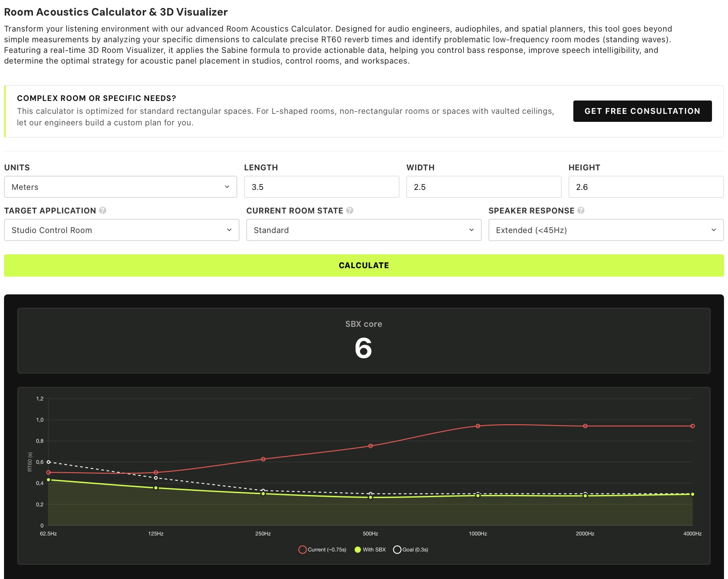The height and width of the screenshot is (579, 728).
Task: Click the Length input field
Action: [x=321, y=187]
